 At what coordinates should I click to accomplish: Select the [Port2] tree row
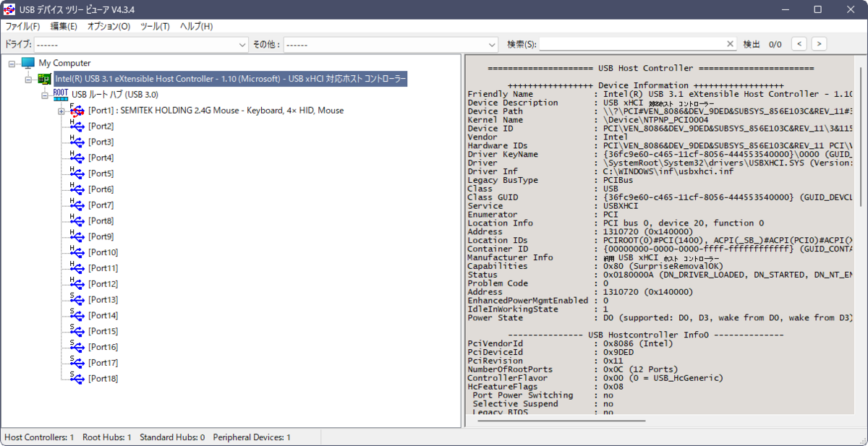pyautogui.click(x=101, y=126)
